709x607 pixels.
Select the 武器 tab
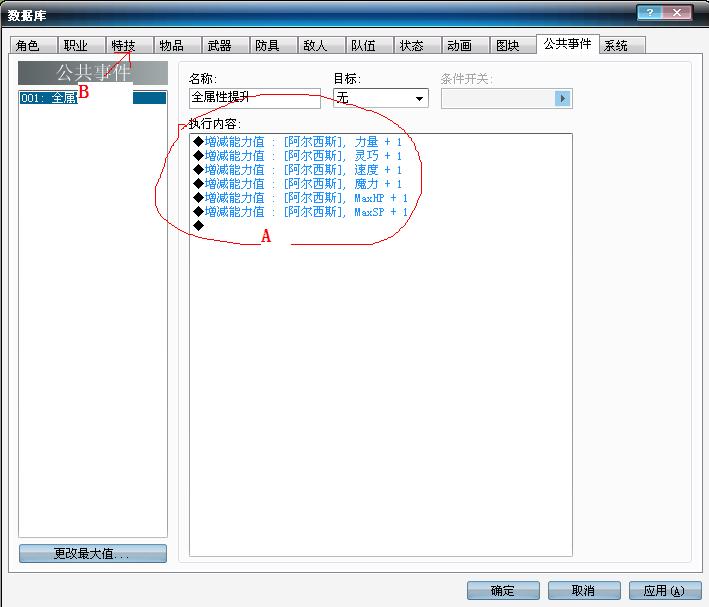[x=226, y=45]
